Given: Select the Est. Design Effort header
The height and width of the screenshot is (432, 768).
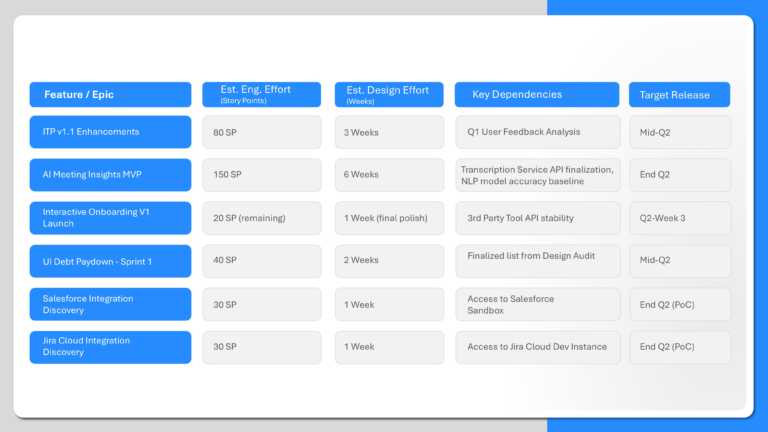Looking at the screenshot, I should click(x=389, y=95).
